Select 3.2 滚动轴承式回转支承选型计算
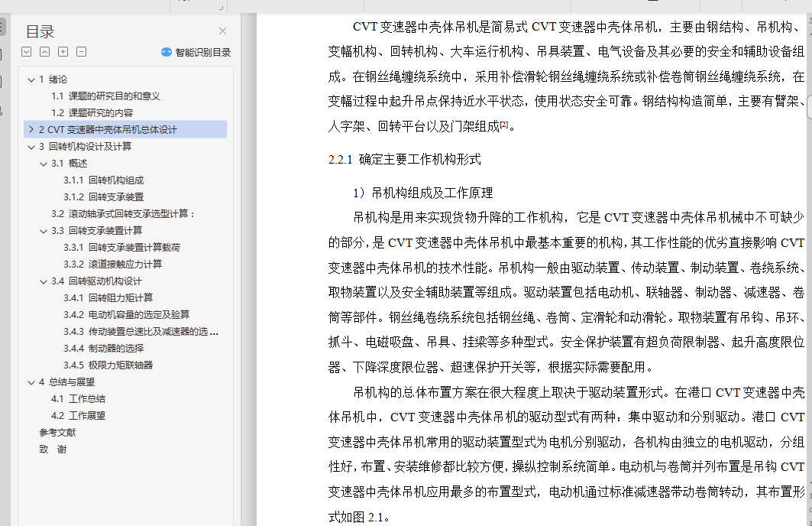812x526 pixels. click(x=123, y=214)
